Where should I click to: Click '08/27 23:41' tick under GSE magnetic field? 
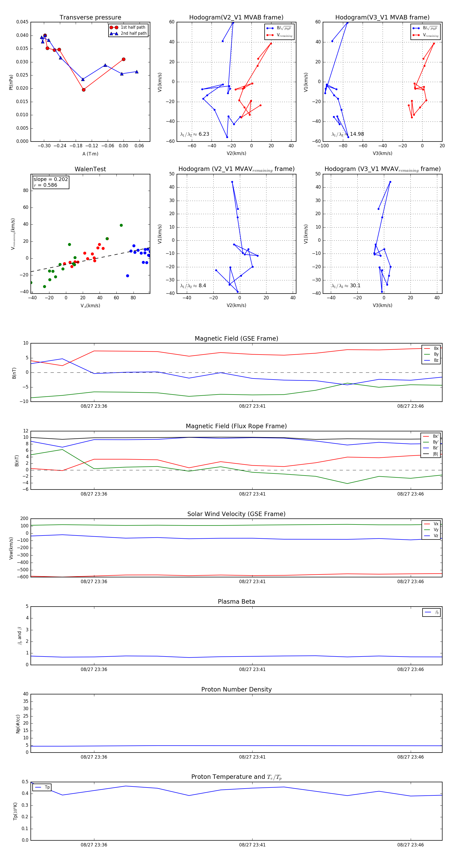click(x=252, y=406)
